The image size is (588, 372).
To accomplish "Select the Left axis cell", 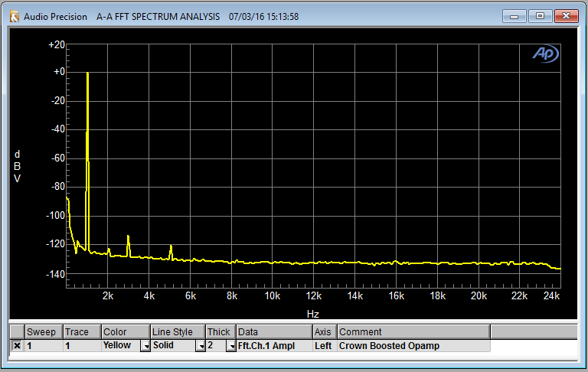I will [325, 346].
